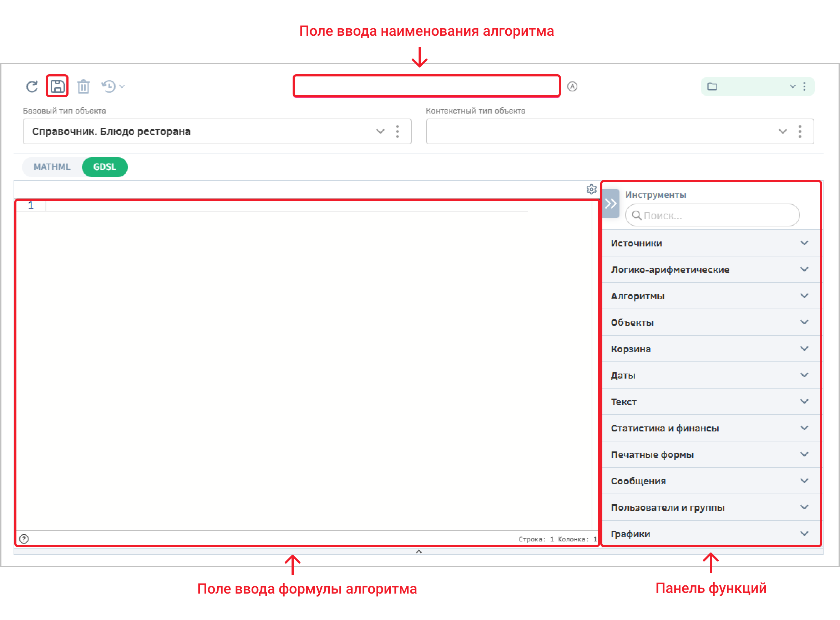Click the bottom panel collapse arrow
This screenshot has height=620, width=840.
pos(419,551)
